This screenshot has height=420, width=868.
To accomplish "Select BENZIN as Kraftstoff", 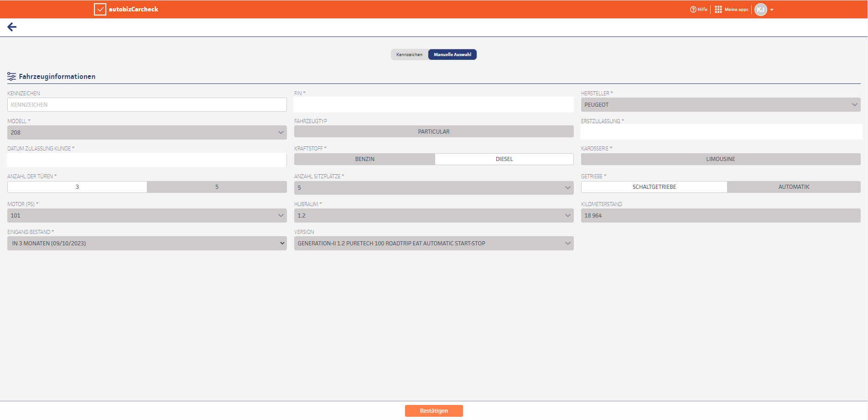I will pos(364,159).
